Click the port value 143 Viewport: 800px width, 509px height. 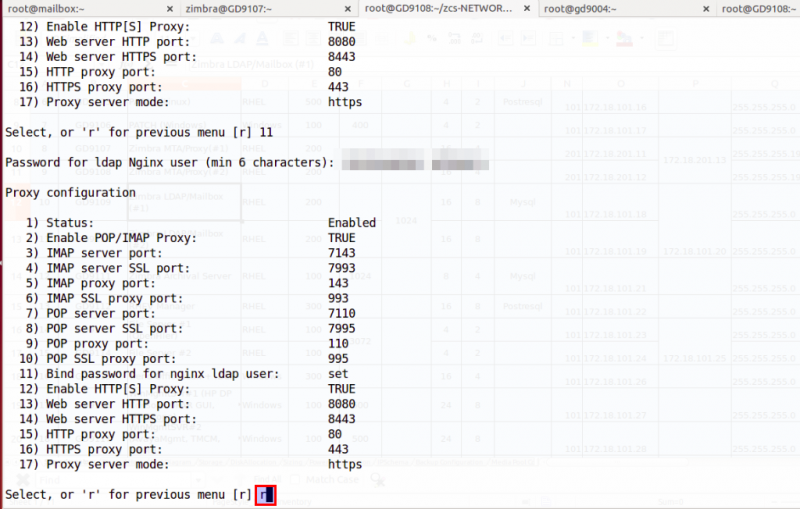[x=338, y=284]
